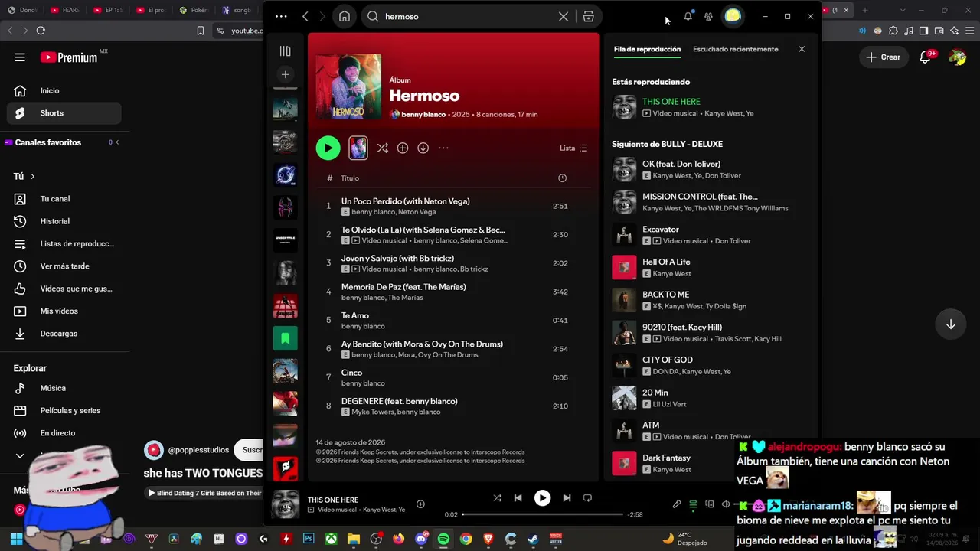
Task: Open the Myke Towers artist link
Action: (372, 412)
